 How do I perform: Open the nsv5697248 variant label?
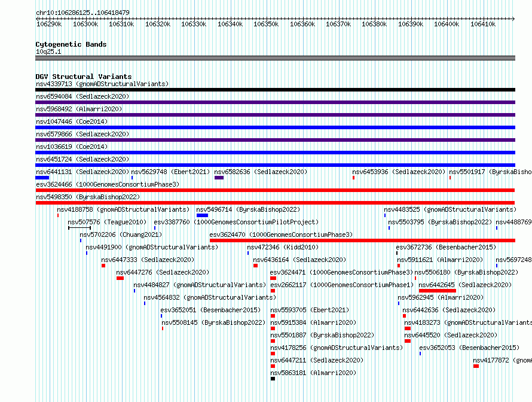(513, 260)
